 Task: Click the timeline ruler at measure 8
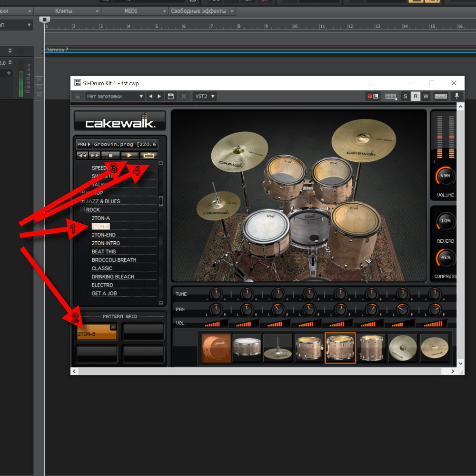pos(239,26)
